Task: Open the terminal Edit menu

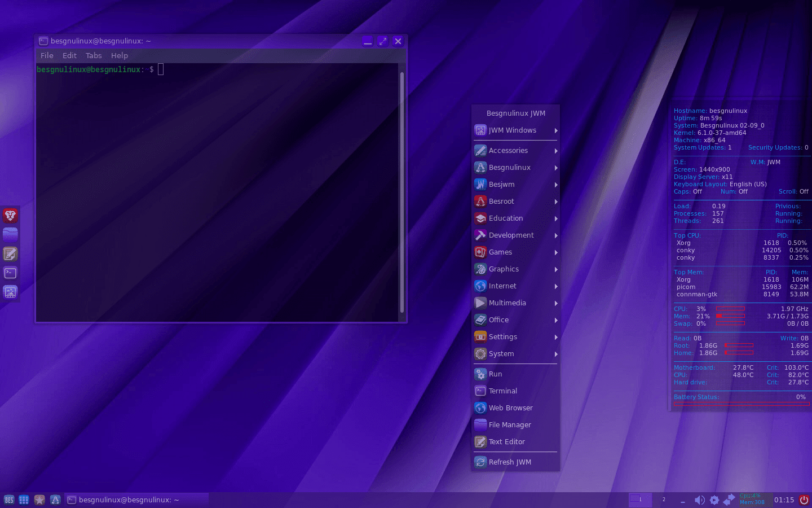Action: [x=69, y=55]
